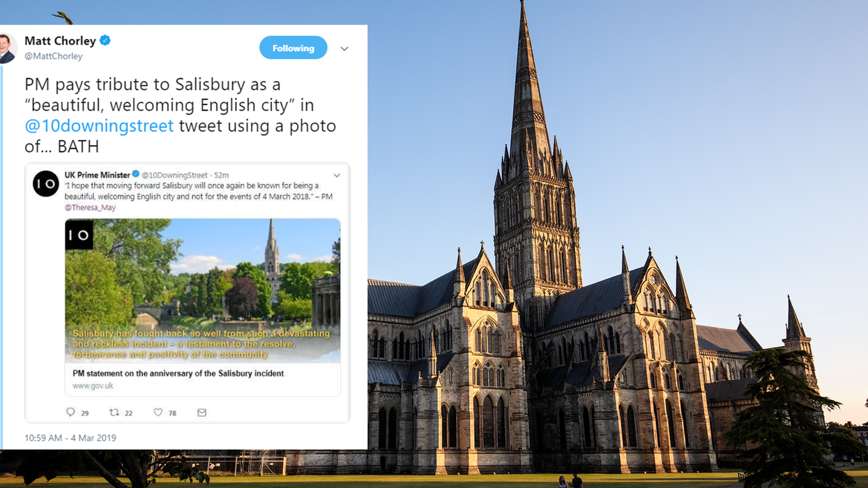Image resolution: width=868 pixels, height=488 pixels.
Task: Open the @Theresa_May mention link
Action: point(91,208)
